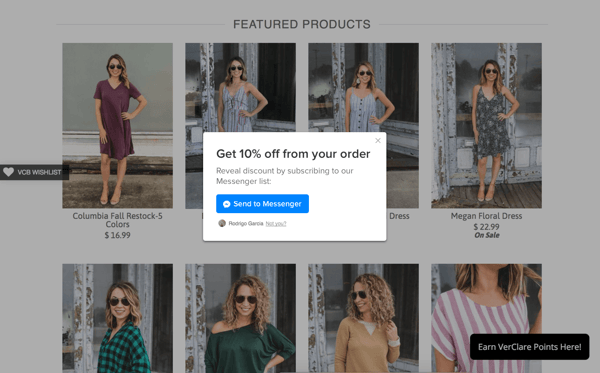Select the dark green off-shoulder top thumbnail
Image resolution: width=600 pixels, height=373 pixels.
240,318
